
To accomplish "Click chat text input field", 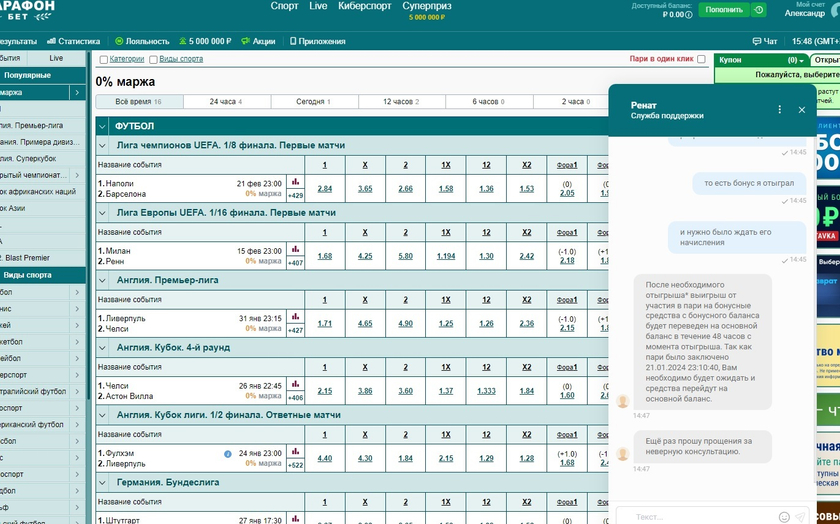I will click(x=702, y=517).
